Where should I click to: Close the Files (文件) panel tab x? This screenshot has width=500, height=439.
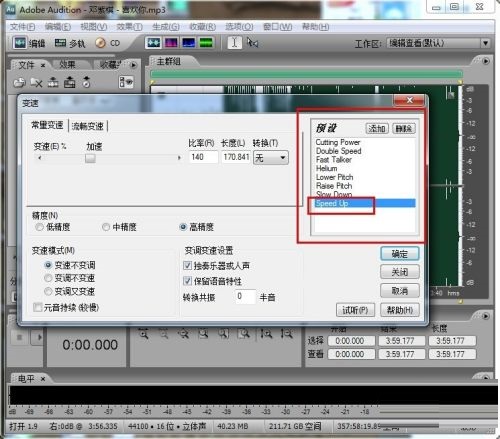[43, 66]
